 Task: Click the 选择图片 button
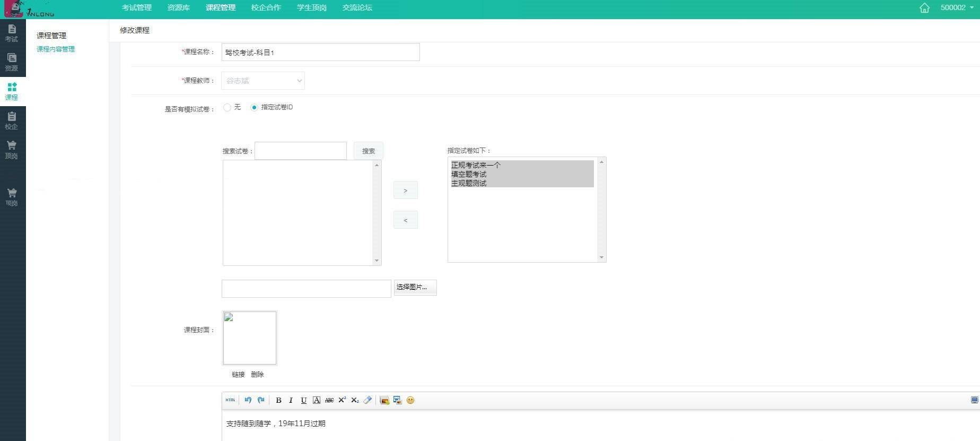coord(415,288)
